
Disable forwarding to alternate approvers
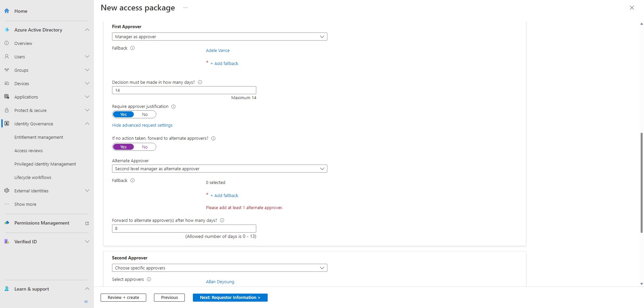(x=145, y=147)
